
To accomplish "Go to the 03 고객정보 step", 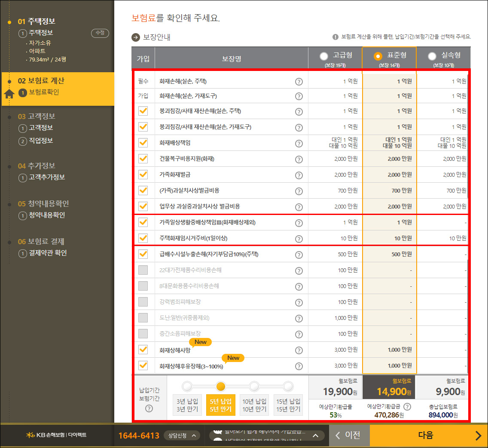I will [x=37, y=116].
